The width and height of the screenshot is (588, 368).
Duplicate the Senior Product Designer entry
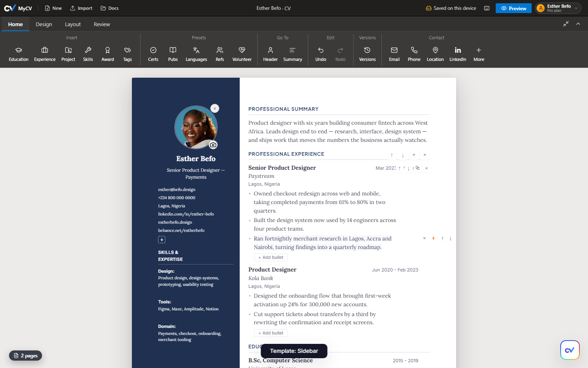coord(417,168)
